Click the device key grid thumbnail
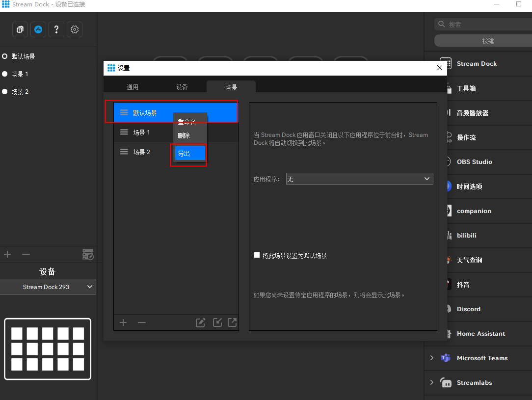The width and height of the screenshot is (532, 400). pyautogui.click(x=48, y=349)
